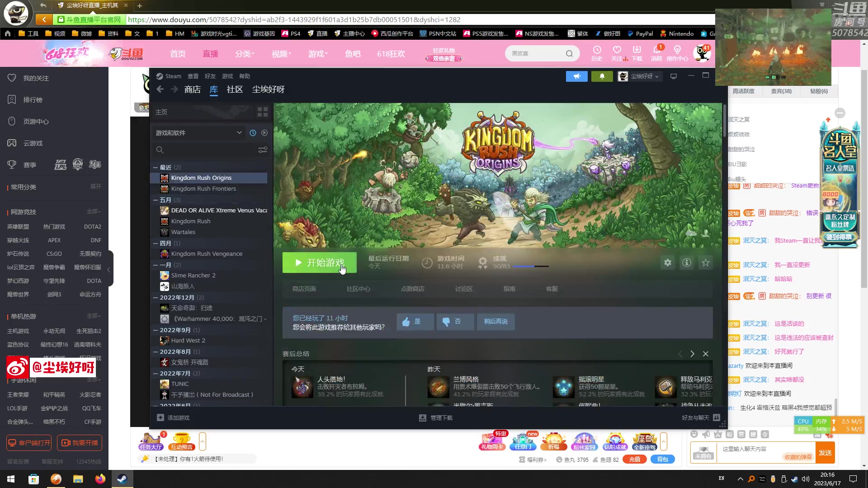Image resolution: width=868 pixels, height=488 pixels.
Task: Select Hard West 2 in library
Action: (x=209, y=341)
